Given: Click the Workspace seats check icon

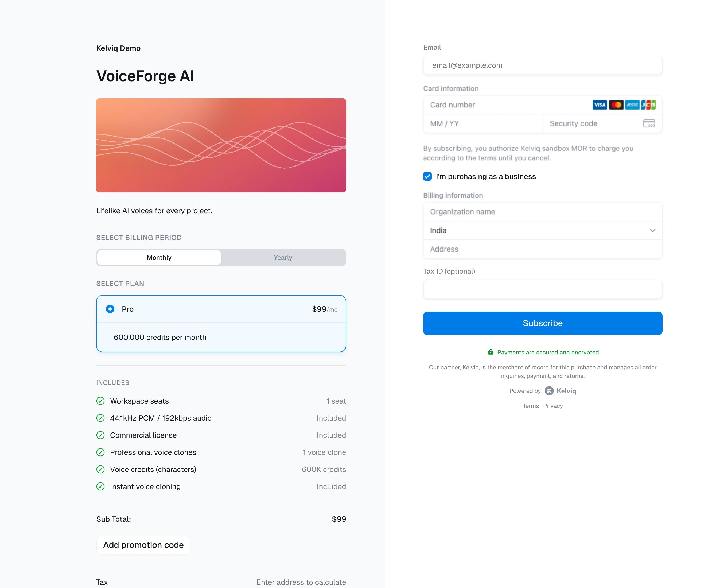Looking at the screenshot, I should click(100, 401).
